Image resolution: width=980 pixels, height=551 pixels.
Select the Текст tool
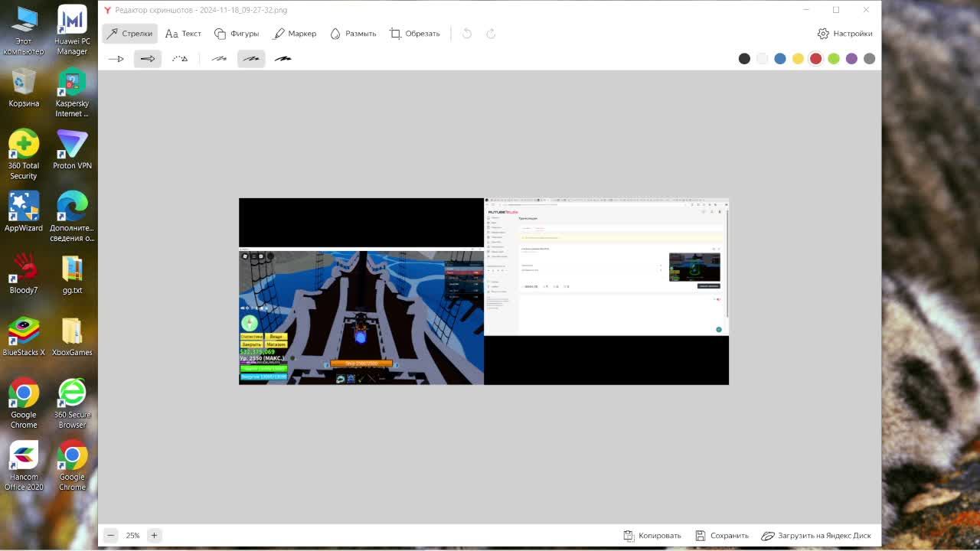[184, 34]
